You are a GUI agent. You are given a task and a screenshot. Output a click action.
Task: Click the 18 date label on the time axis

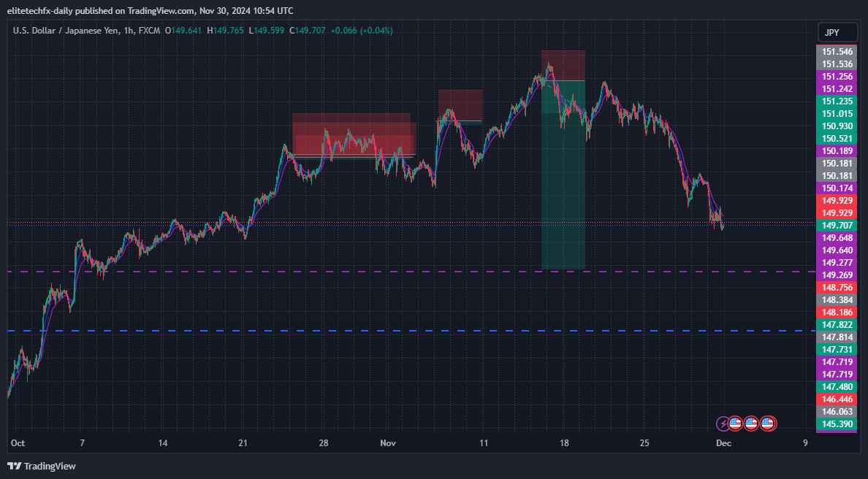(563, 443)
